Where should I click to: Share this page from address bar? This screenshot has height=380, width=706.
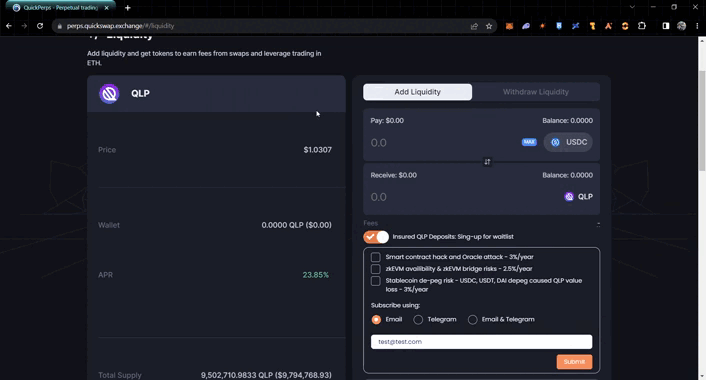click(474, 26)
